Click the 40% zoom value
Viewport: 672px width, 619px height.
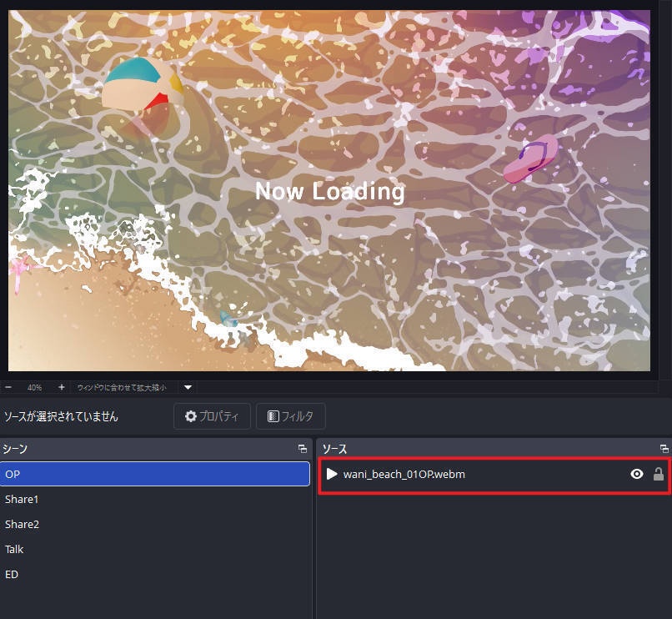(x=35, y=387)
